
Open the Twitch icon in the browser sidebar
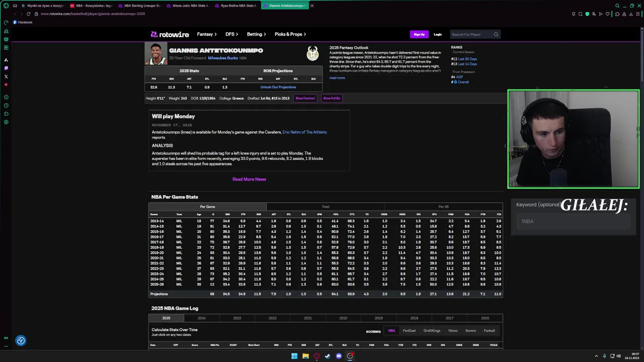(6, 68)
